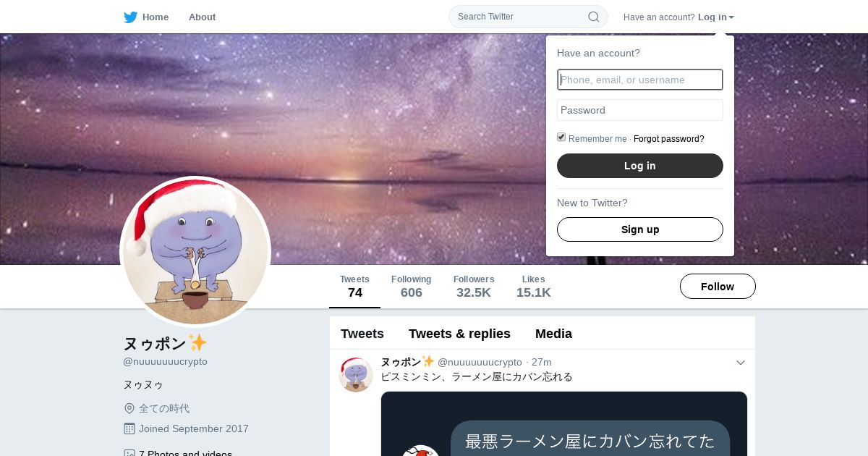Screen dimensions: 868x456
Task: Switch to the Tweets & replies tab
Action: pyautogui.click(x=459, y=334)
